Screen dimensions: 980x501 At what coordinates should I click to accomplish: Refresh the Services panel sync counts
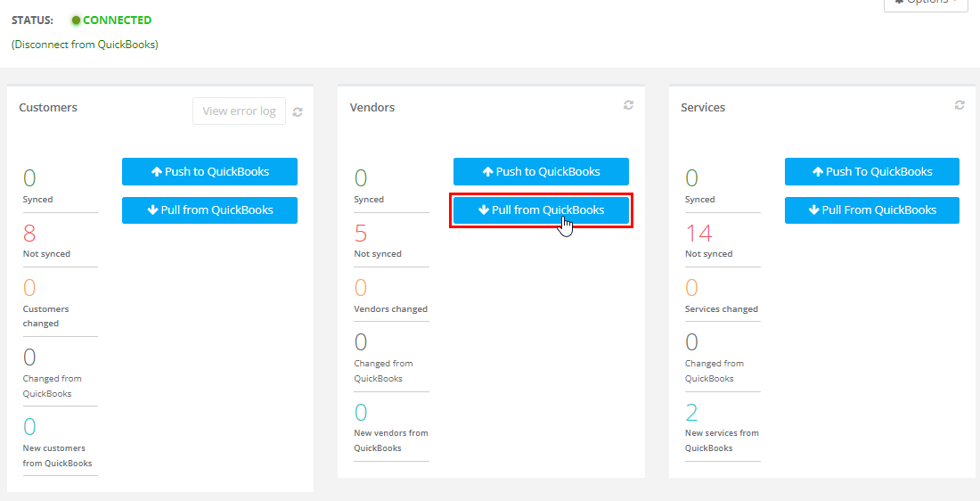tap(960, 105)
